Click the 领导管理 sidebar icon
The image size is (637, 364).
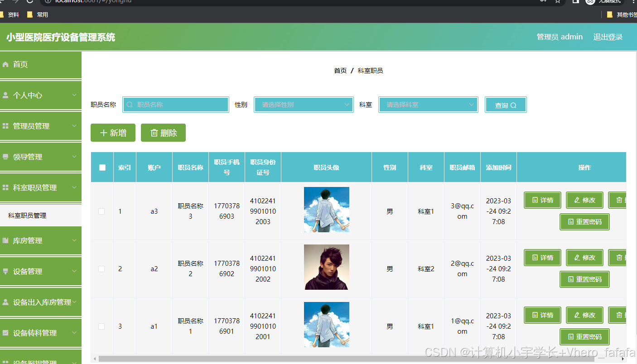click(5, 157)
